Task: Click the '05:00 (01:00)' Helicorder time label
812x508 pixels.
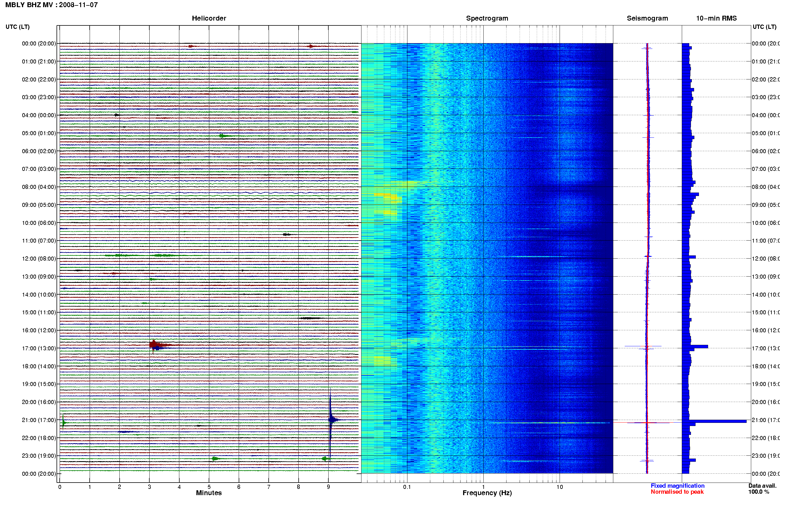Action: (x=39, y=133)
